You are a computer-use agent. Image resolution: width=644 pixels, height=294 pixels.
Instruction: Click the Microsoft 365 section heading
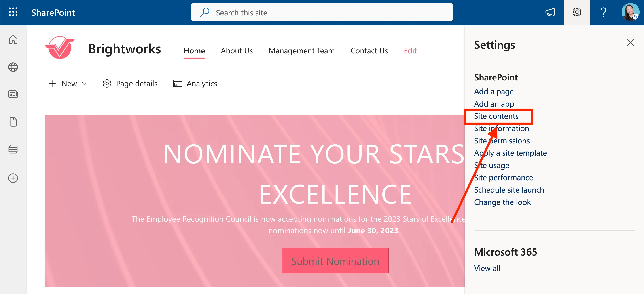[x=505, y=252]
